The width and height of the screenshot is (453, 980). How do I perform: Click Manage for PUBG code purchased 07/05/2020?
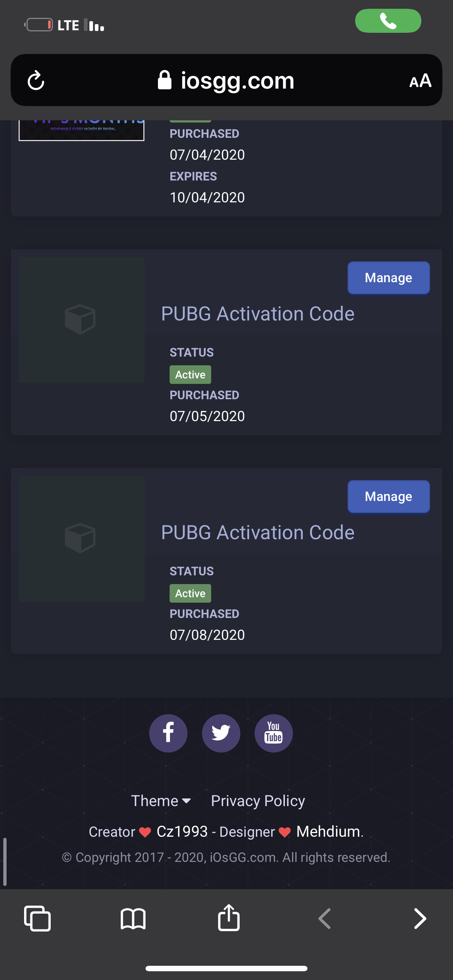[x=388, y=278]
